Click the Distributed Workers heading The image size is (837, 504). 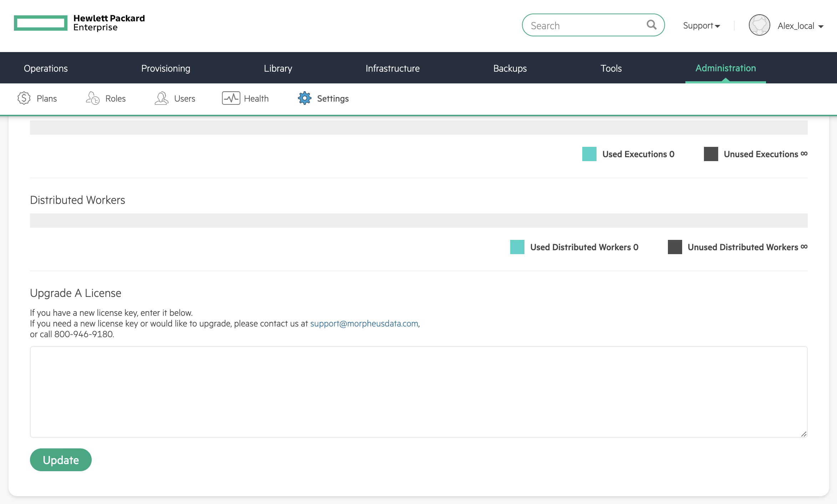coord(77,200)
